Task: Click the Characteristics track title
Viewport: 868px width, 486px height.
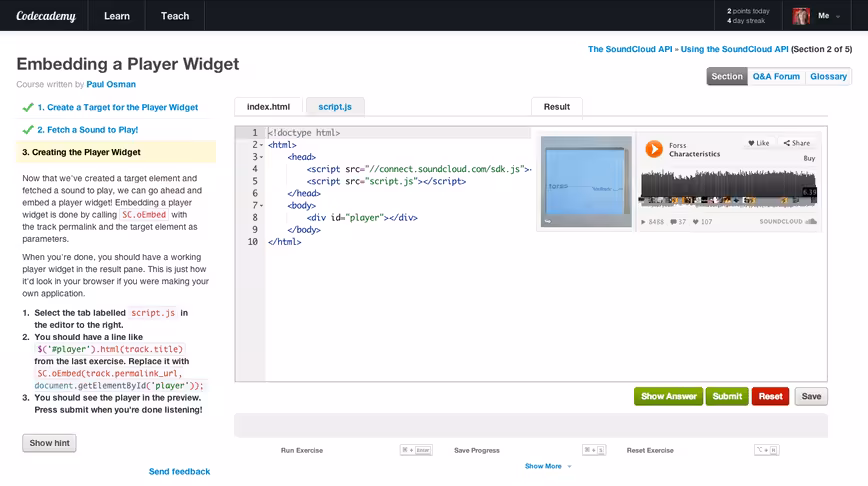Action: [x=694, y=154]
